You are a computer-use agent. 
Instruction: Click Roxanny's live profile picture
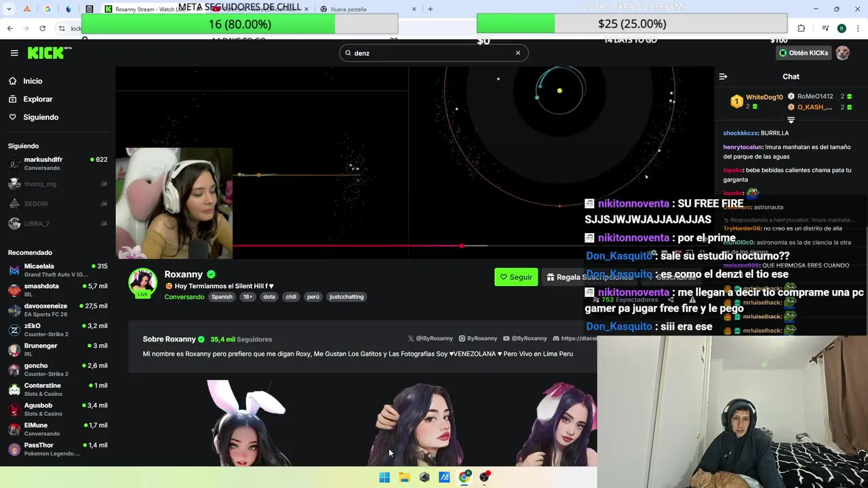(x=142, y=283)
